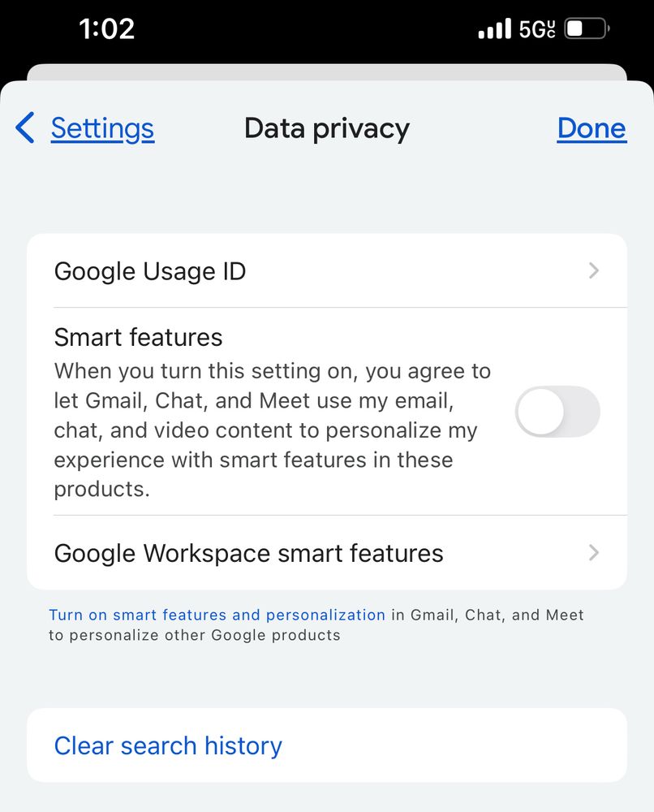Tap the Data privacy page title
Viewport: 654px width, 812px height.
(327, 127)
